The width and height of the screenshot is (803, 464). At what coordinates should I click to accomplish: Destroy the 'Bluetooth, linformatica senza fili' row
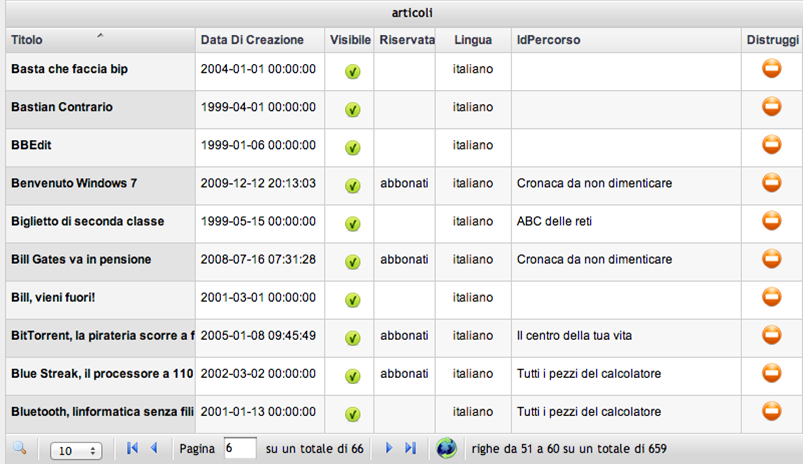(771, 411)
